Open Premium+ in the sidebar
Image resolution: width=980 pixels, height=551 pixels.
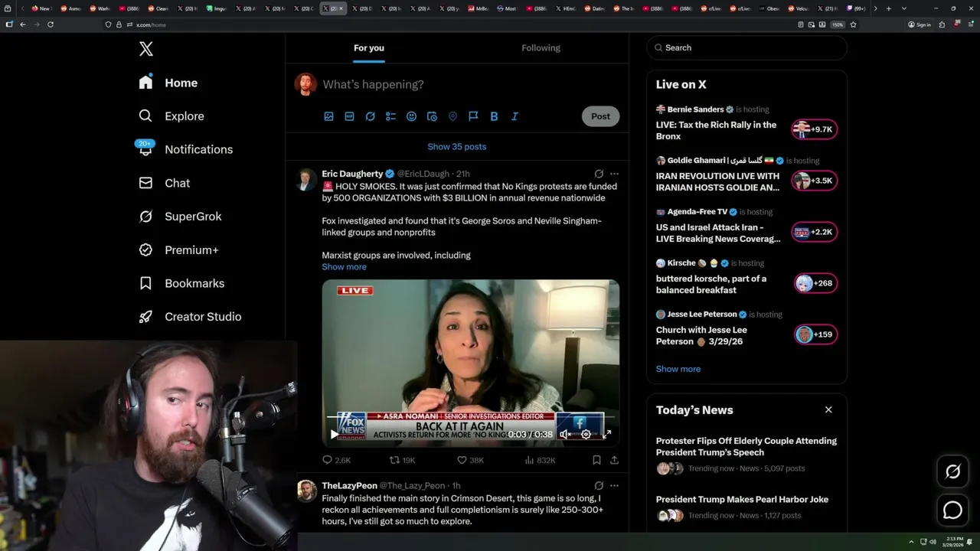(178, 250)
